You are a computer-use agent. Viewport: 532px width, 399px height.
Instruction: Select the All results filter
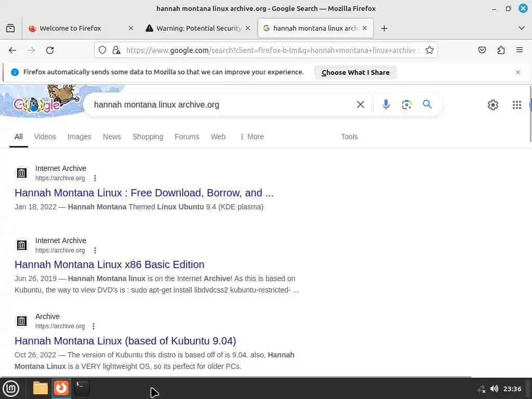(18, 137)
